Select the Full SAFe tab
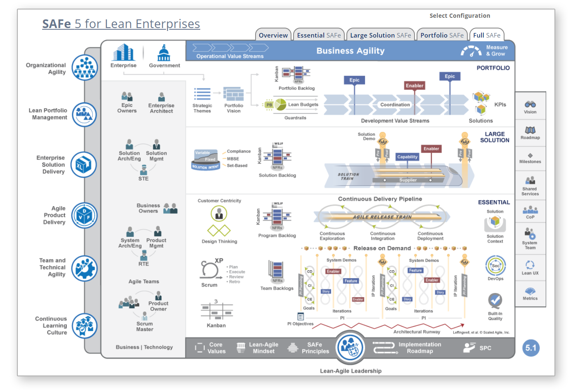Screen dimensions: 578x392 click(487, 35)
